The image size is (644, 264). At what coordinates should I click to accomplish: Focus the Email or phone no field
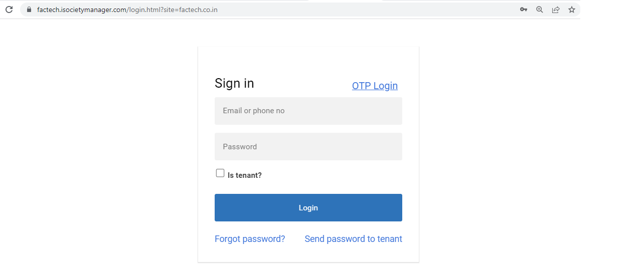(308, 111)
